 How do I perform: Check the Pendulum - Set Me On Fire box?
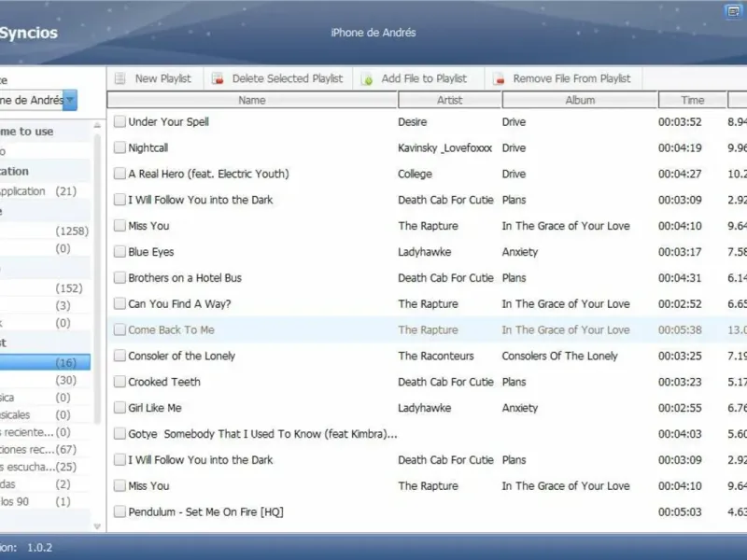point(120,511)
